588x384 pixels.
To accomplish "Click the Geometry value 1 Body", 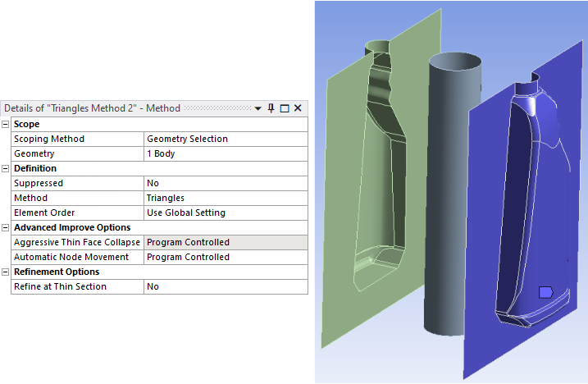I will coord(226,154).
